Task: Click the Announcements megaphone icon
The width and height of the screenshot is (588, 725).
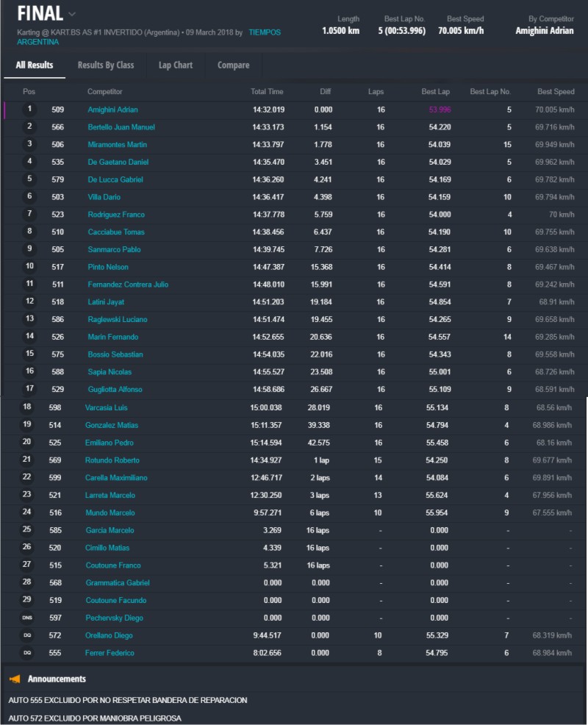Action: click(15, 679)
